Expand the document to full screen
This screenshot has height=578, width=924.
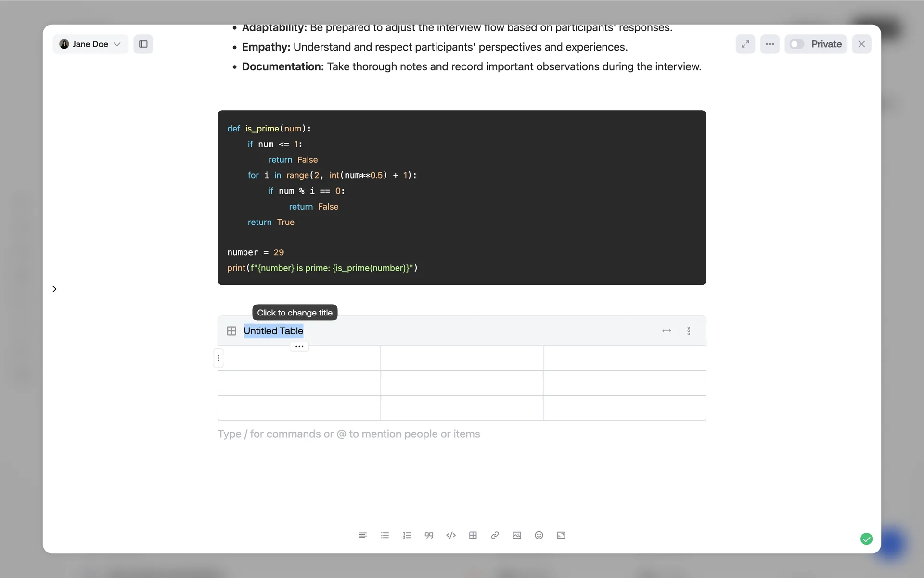pos(745,44)
